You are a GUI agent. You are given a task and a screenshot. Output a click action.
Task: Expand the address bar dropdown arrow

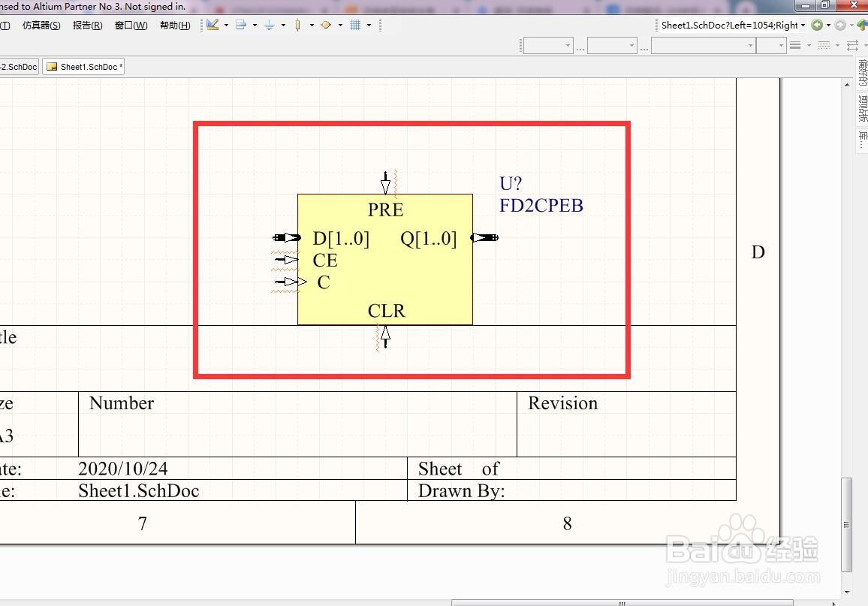coord(803,25)
